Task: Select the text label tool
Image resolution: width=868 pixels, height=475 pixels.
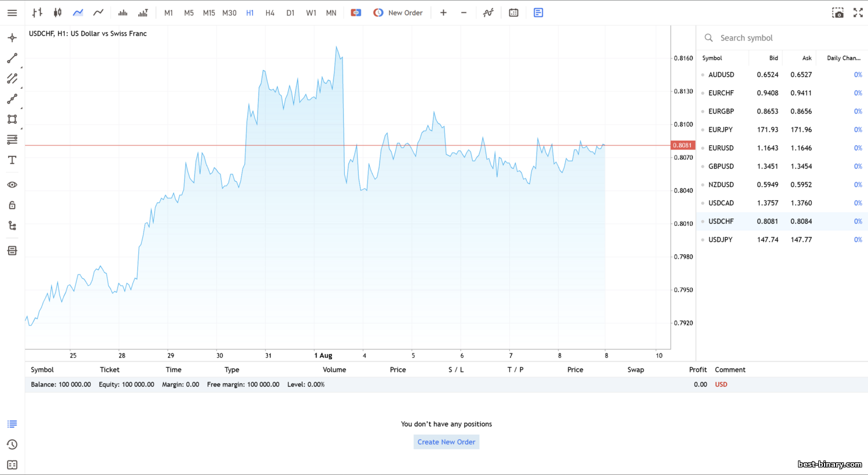Action: point(12,160)
